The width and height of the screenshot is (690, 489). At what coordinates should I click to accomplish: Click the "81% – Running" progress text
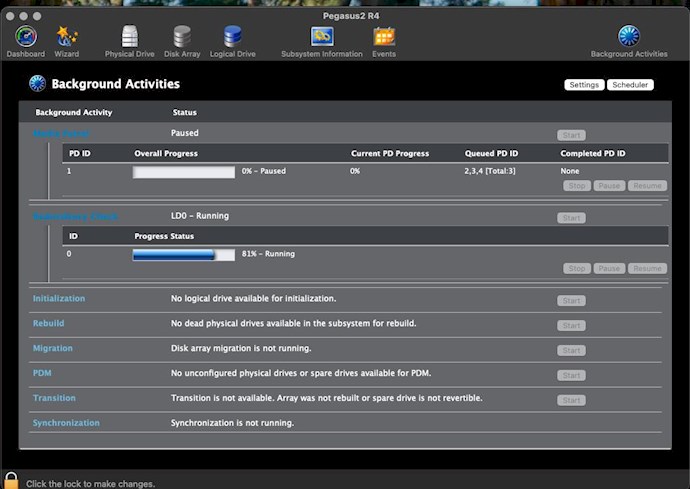pyautogui.click(x=268, y=254)
